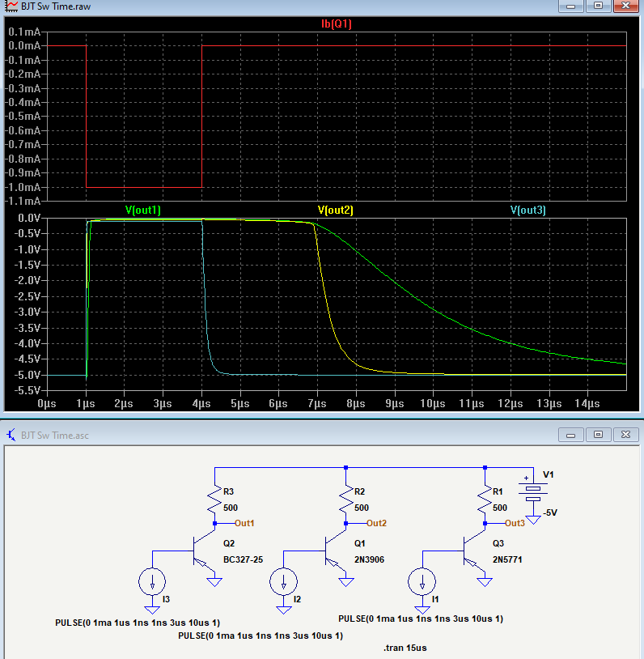Click the 2N3906 model name
The height and width of the screenshot is (659, 644).
(x=369, y=559)
